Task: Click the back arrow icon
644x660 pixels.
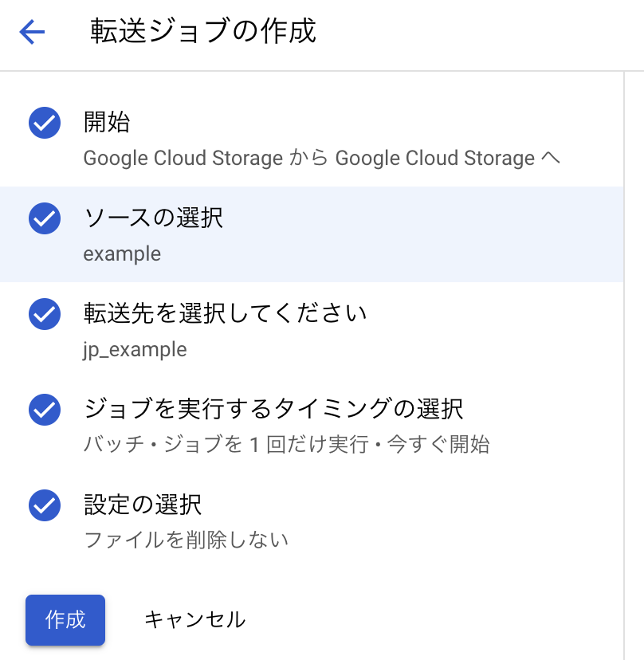Action: pos(32,32)
